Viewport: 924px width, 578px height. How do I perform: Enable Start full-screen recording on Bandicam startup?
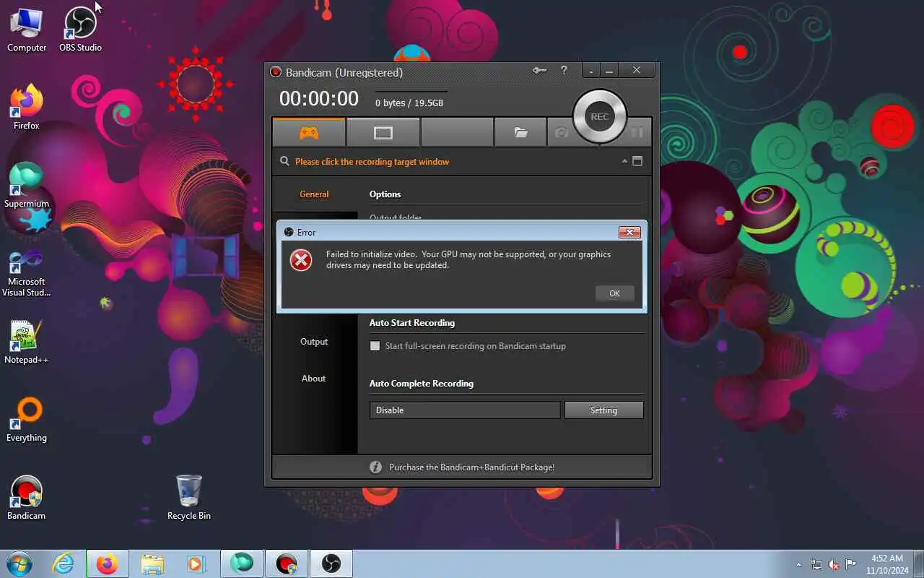pos(375,346)
